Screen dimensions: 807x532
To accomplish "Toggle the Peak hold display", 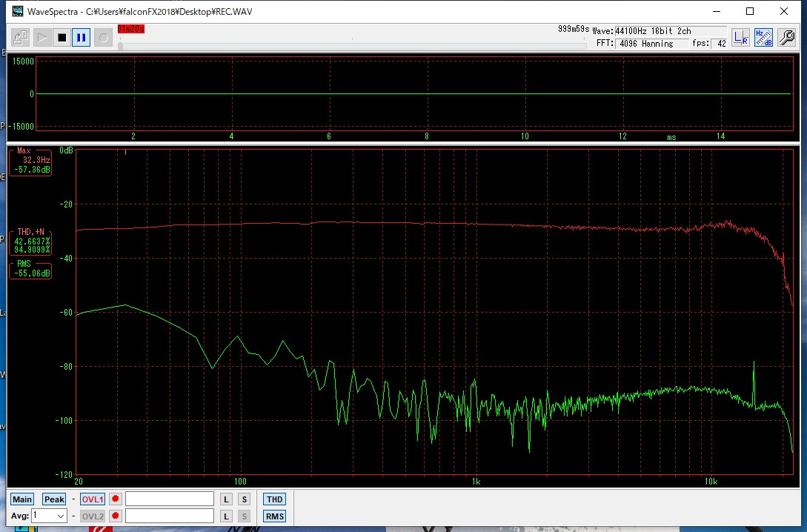I will point(54,499).
